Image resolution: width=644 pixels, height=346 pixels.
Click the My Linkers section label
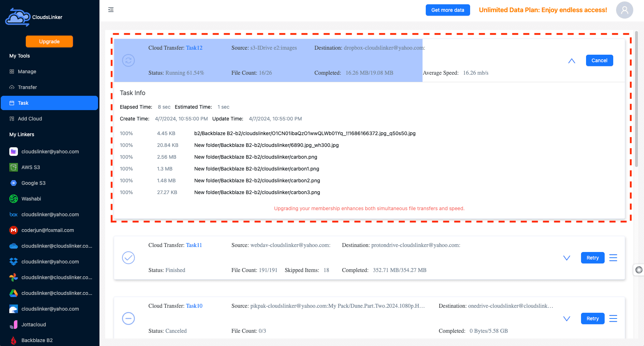pos(22,134)
